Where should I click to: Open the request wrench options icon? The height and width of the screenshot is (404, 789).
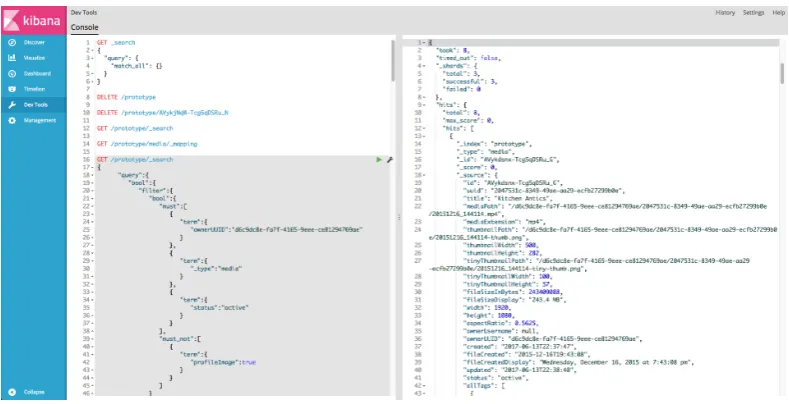pos(389,159)
